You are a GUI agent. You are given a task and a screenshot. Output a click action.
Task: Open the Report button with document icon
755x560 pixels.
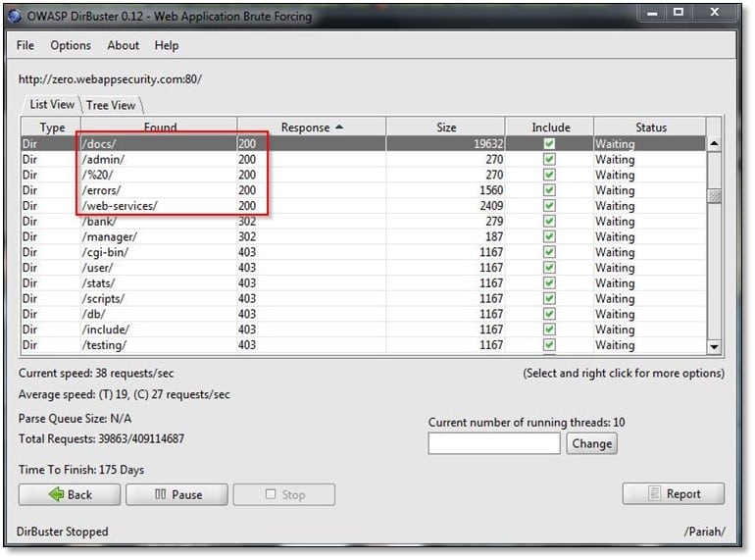(x=674, y=494)
